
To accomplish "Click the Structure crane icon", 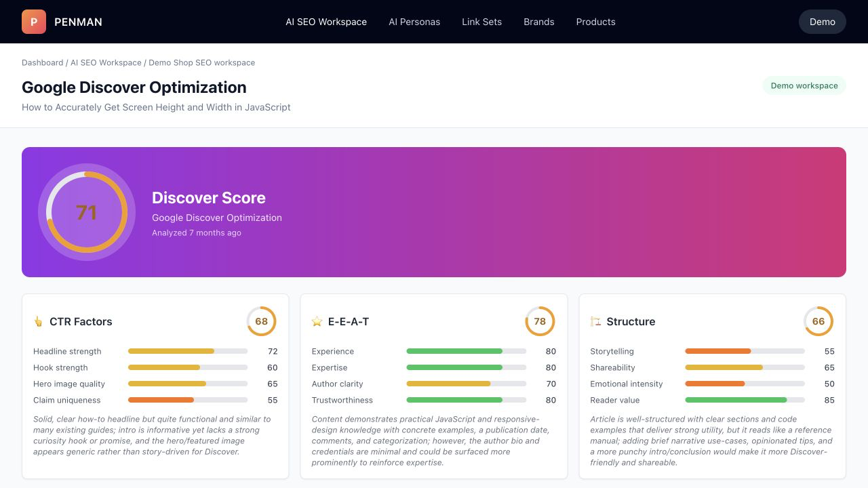I will pyautogui.click(x=595, y=321).
